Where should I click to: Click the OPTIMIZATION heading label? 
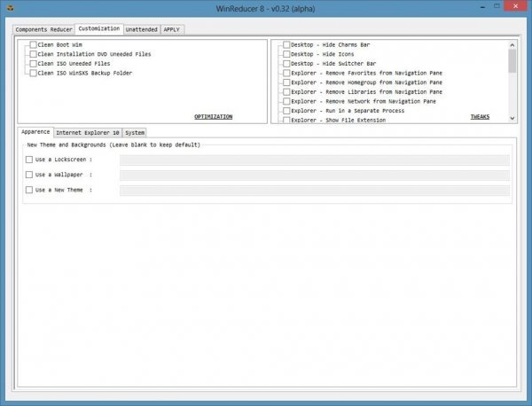(214, 117)
